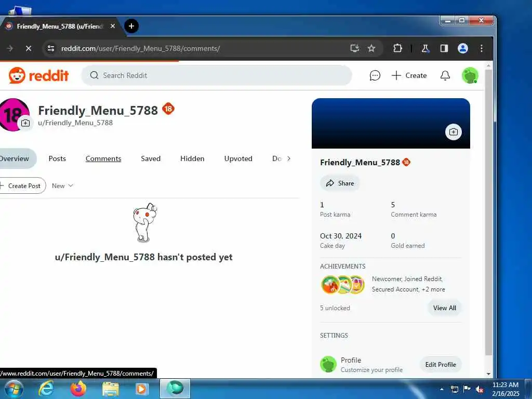Open the Reddit chat bubble icon
The width and height of the screenshot is (532, 399).
[x=375, y=75]
